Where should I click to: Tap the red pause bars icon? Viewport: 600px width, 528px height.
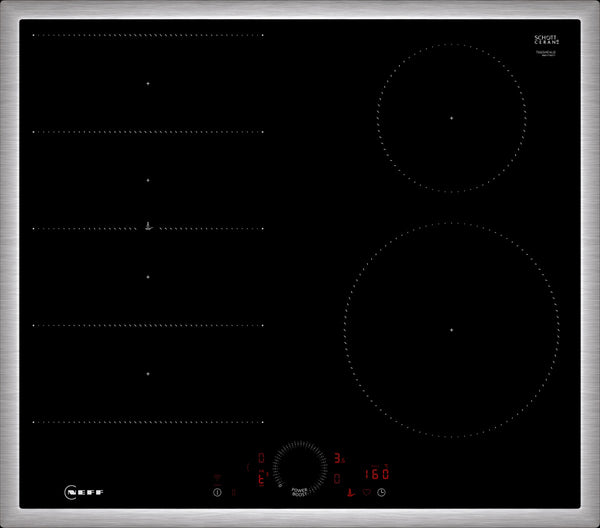[x=233, y=492]
